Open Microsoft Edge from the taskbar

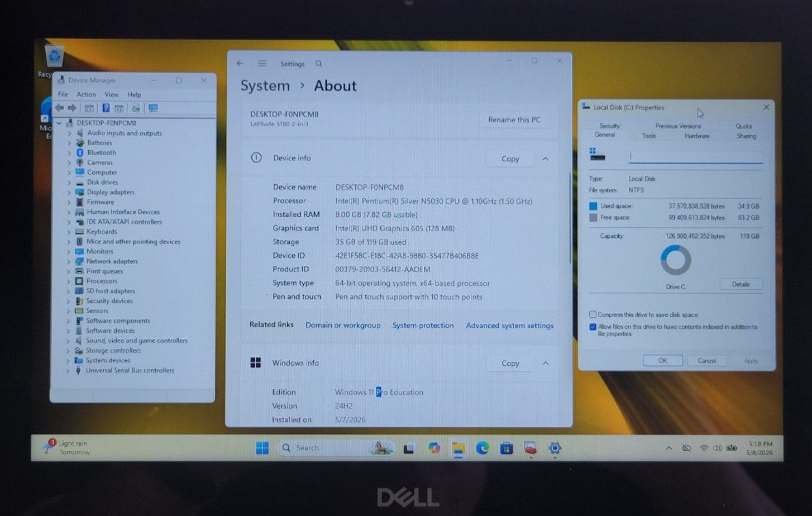pos(483,448)
